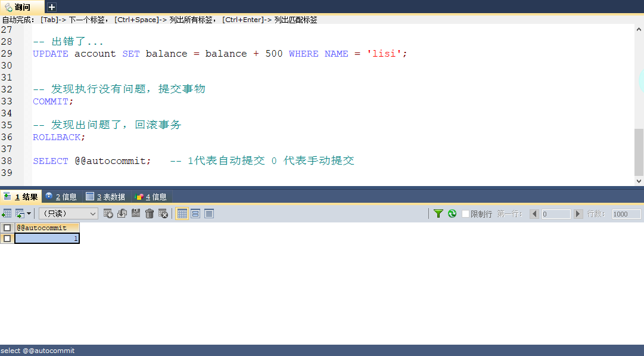Click the duplicate row icon
Image resolution: width=644 pixels, height=356 pixels.
coord(122,213)
